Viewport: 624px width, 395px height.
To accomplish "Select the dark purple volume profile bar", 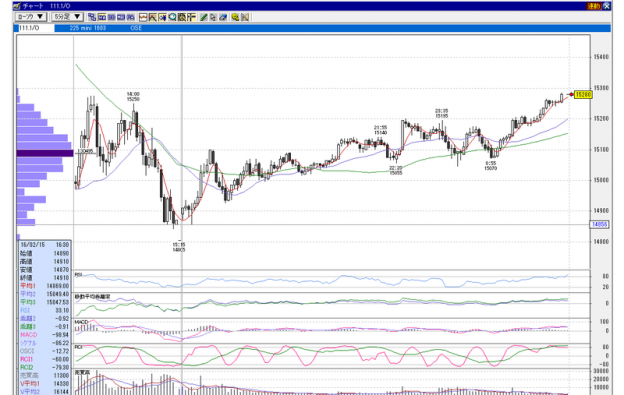I will (x=45, y=153).
